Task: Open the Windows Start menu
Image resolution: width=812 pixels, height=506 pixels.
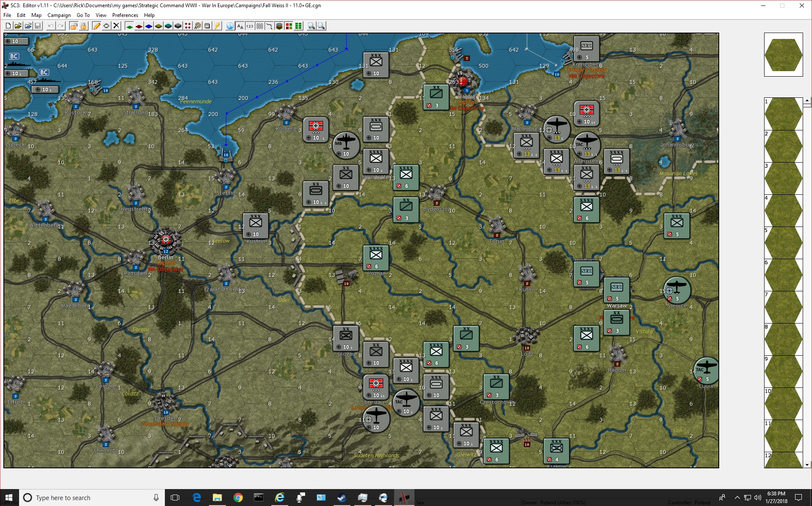Action: point(8,498)
